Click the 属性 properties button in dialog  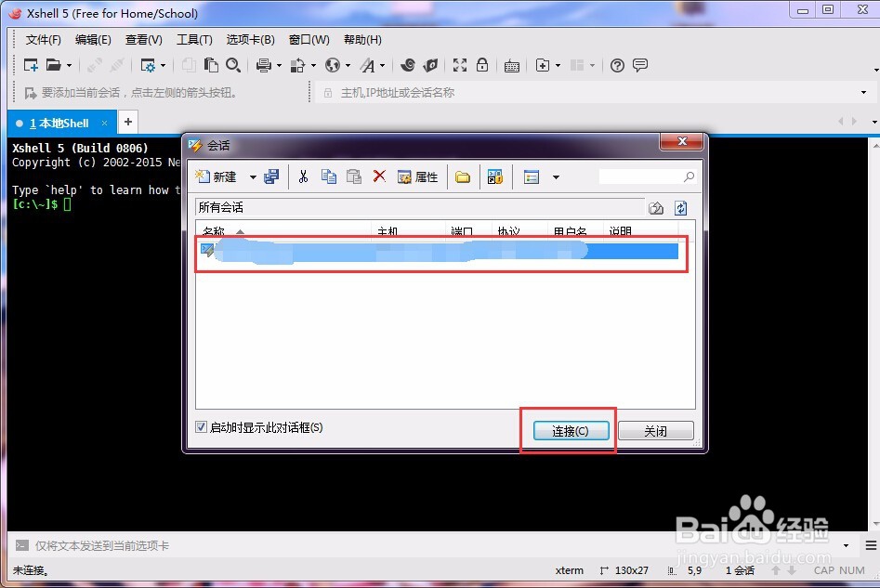417,177
